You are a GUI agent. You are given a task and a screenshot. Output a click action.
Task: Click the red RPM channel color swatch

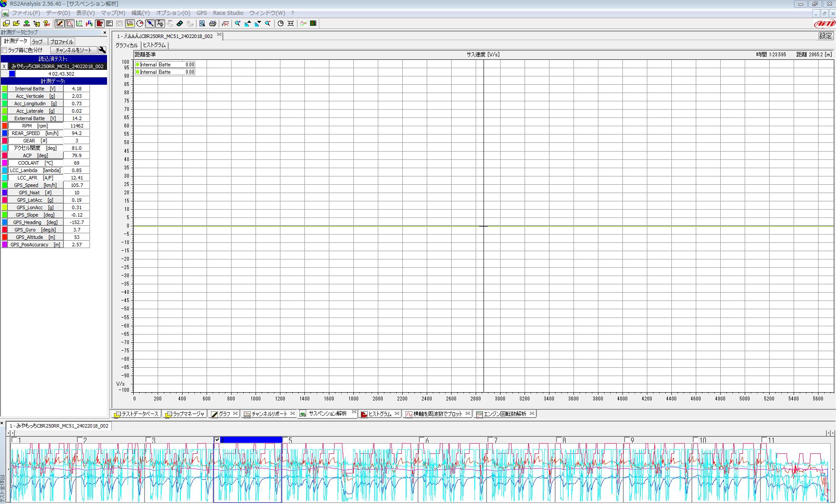5,126
